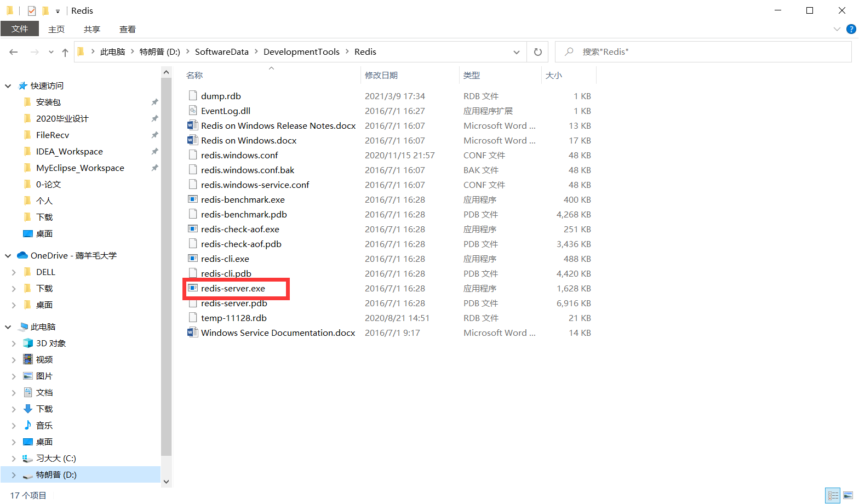The width and height of the screenshot is (859, 504).
Task: Switch to the 共享 ribbon tab
Action: [x=92, y=29]
